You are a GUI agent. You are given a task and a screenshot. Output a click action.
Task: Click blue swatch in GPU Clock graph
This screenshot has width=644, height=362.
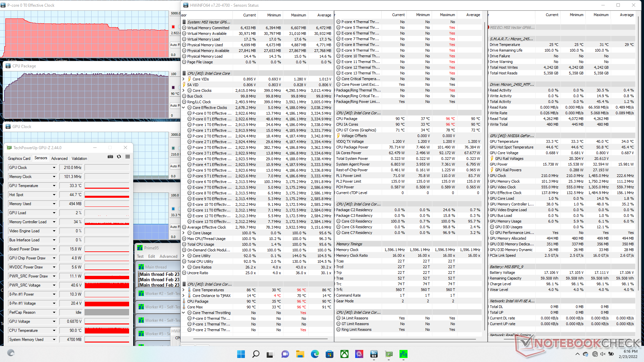point(173,148)
